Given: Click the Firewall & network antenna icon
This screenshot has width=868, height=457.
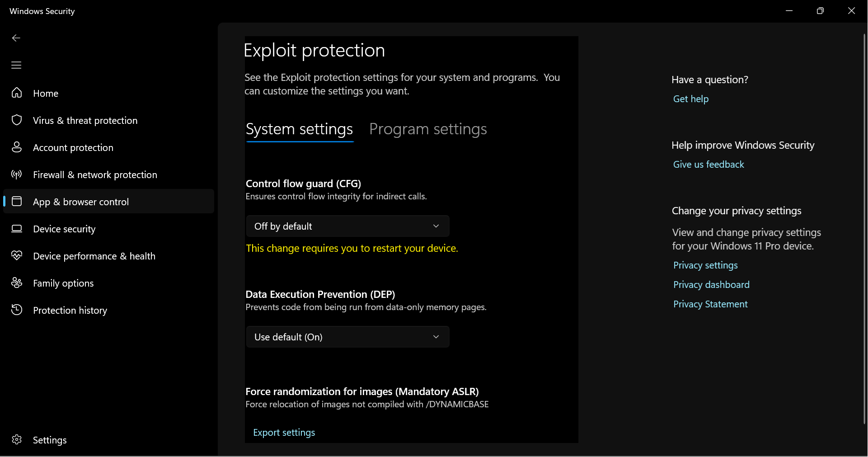Looking at the screenshot, I should pyautogui.click(x=17, y=174).
